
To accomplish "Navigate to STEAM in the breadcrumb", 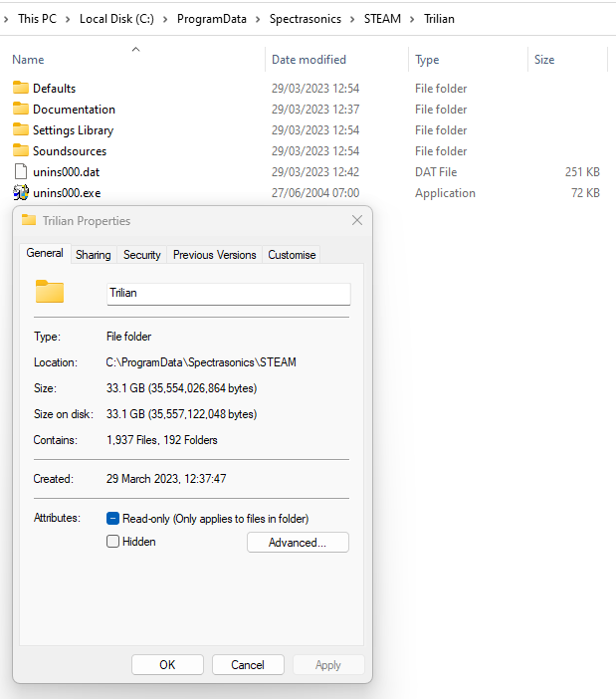I will click(x=382, y=19).
